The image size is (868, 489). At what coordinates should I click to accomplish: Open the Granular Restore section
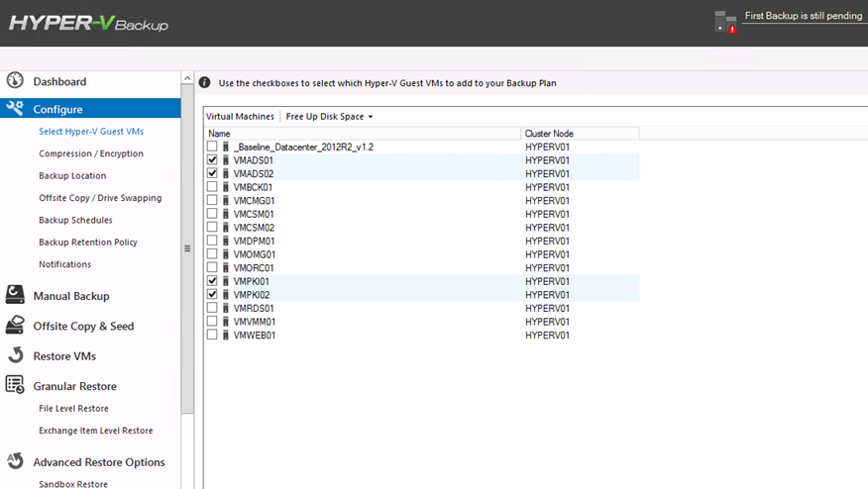pos(74,386)
